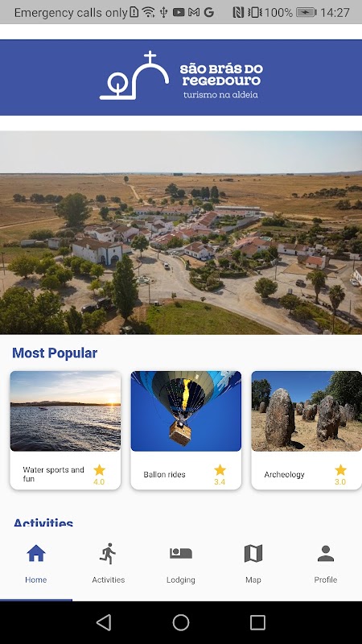Tap the Android home circle button
The width and height of the screenshot is (362, 644).
tap(181, 622)
